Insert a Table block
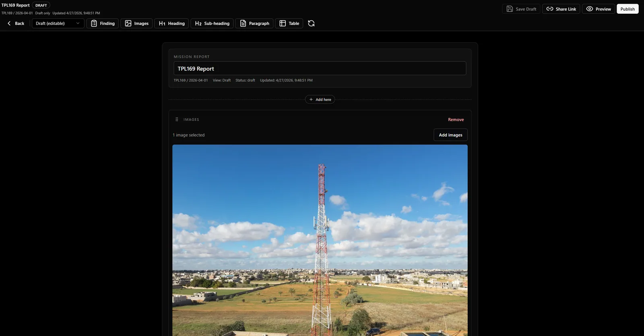The image size is (644, 336). [x=289, y=23]
